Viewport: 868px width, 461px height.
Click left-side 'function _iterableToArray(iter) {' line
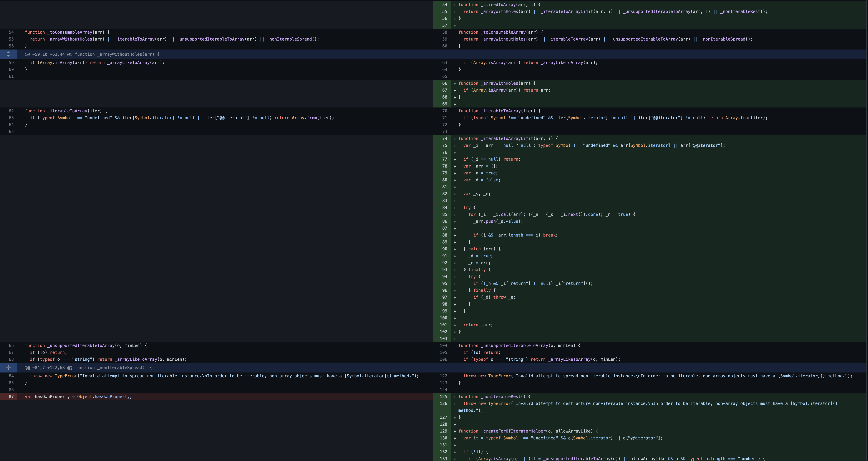click(x=66, y=111)
